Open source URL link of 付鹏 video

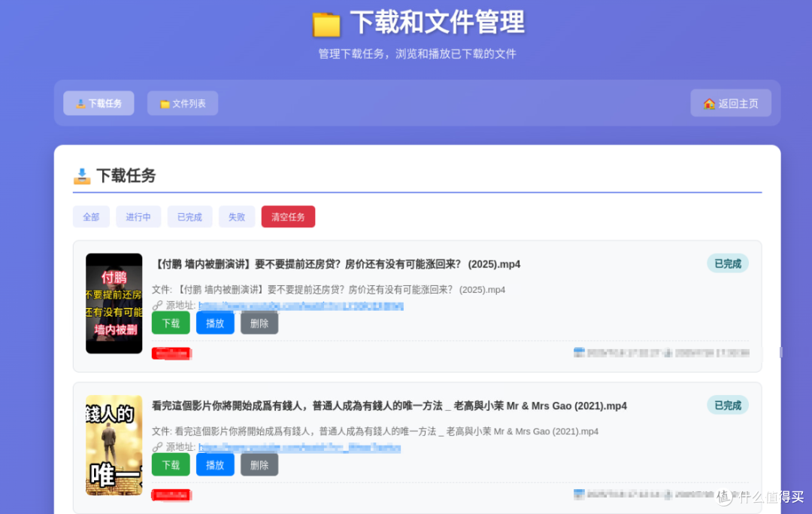(x=301, y=306)
